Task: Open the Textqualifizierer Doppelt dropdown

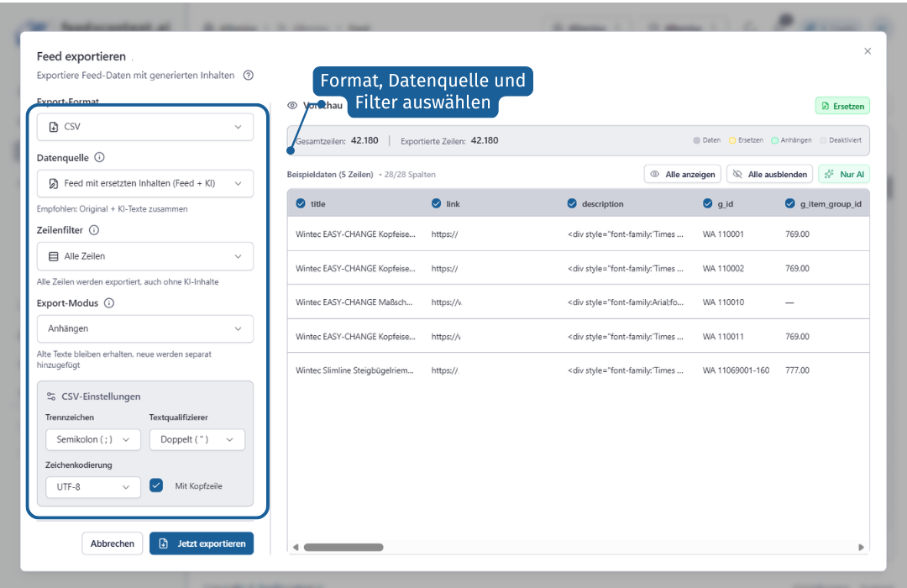Action: tap(197, 439)
